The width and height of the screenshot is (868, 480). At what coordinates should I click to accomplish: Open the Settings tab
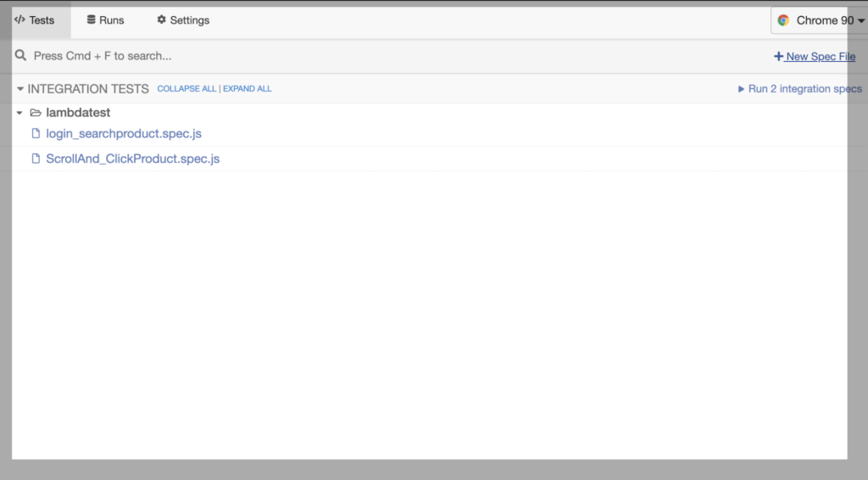click(183, 20)
